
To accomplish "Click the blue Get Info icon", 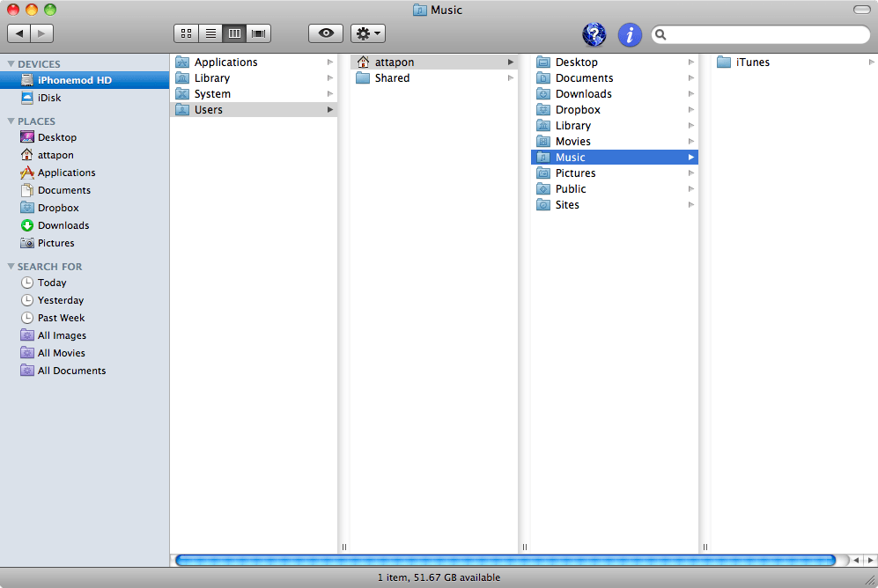I will coord(630,34).
